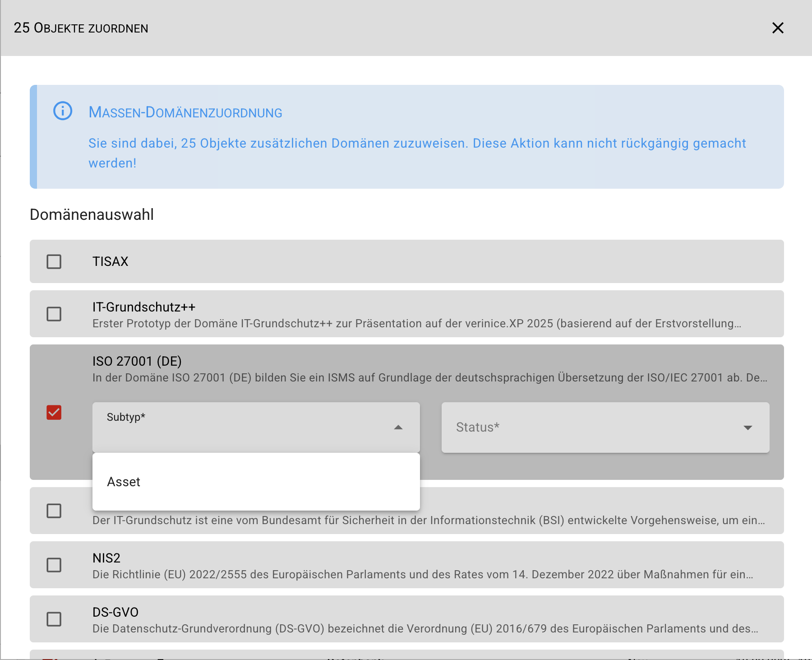Select the ISO 27001 (DE) title text
This screenshot has height=660, width=812.
pyautogui.click(x=137, y=361)
